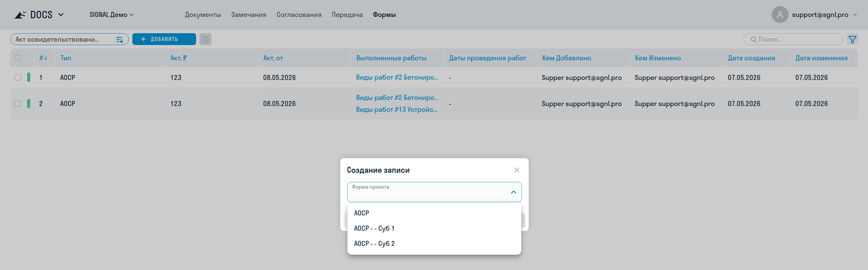Sort by the Акт, № column header
This screenshot has width=868, height=270.
click(179, 58)
